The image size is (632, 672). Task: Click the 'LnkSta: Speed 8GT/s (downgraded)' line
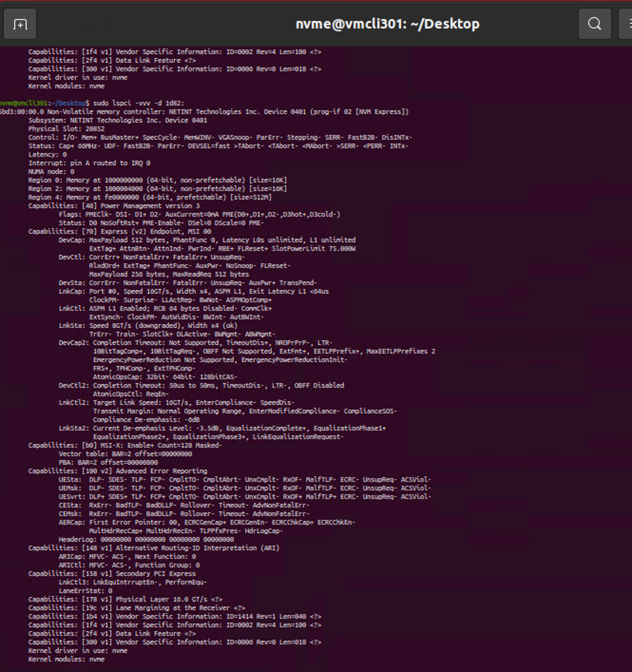(148, 326)
